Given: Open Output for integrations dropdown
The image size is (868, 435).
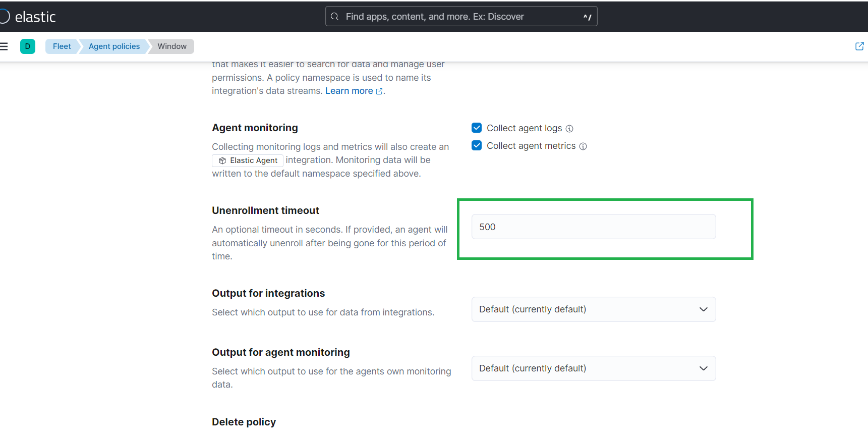Looking at the screenshot, I should [x=585, y=309].
